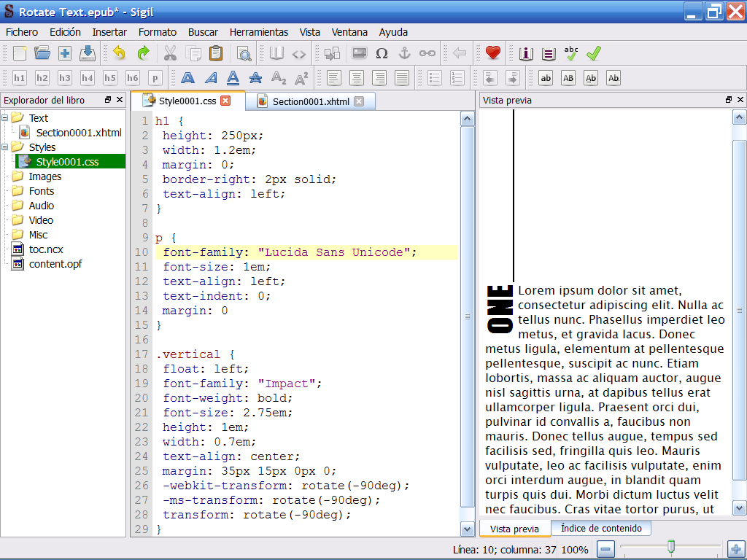
Task: Run spellcheck with the abc icon
Action: point(571,53)
